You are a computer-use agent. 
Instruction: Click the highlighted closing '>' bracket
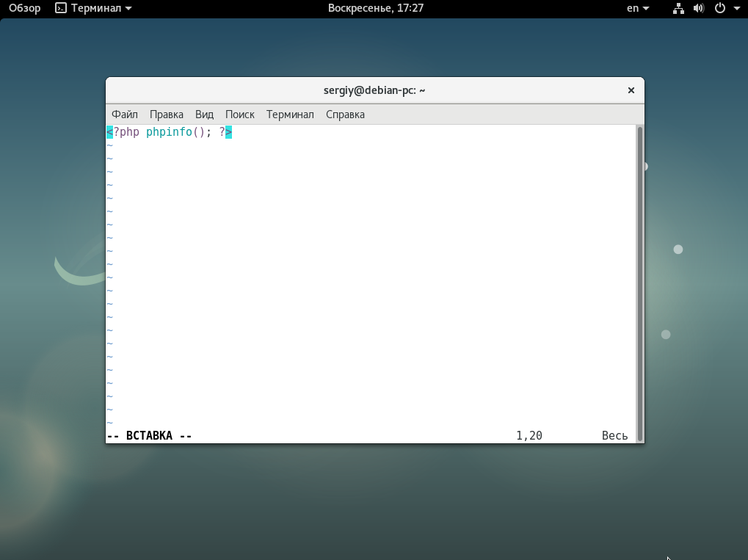[x=228, y=132]
